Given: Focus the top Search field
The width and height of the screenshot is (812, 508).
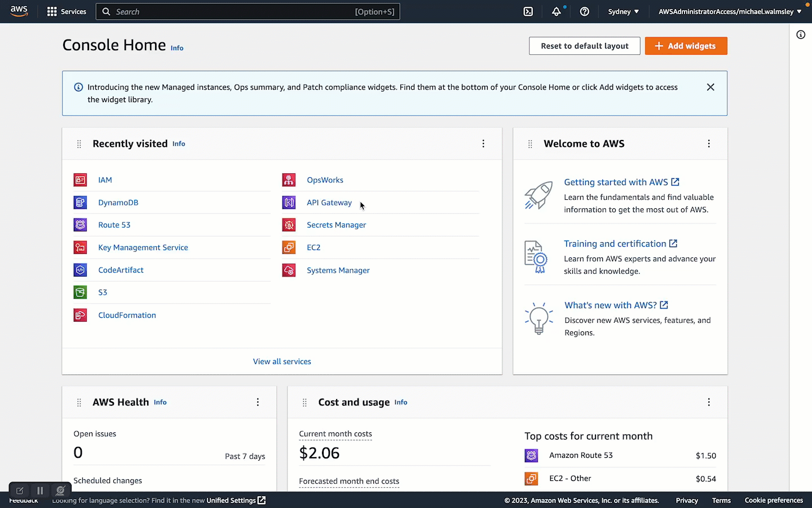Looking at the screenshot, I should pyautogui.click(x=248, y=11).
